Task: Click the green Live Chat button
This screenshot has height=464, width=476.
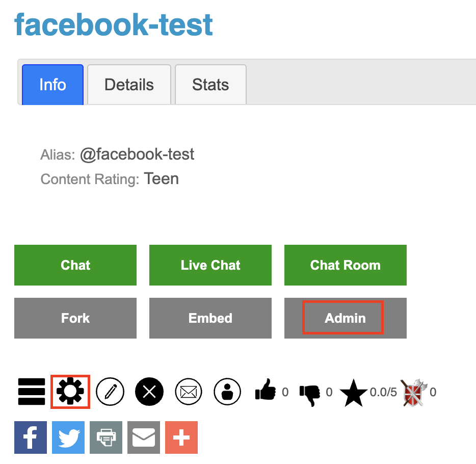Action: (x=210, y=265)
